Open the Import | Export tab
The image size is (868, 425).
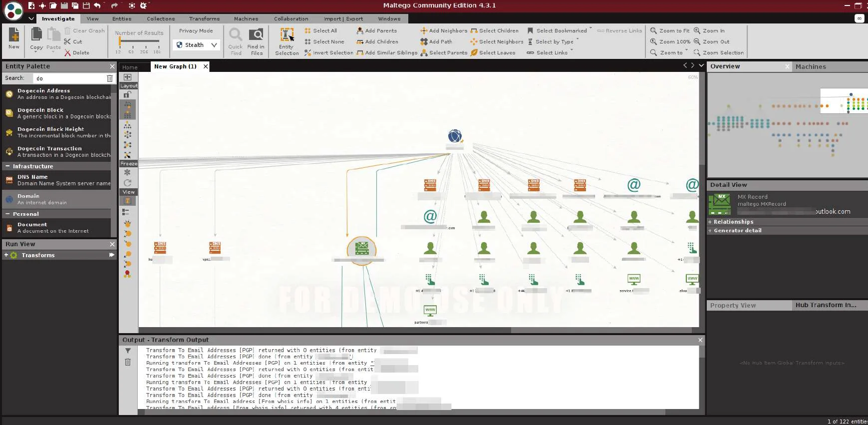pyautogui.click(x=343, y=18)
